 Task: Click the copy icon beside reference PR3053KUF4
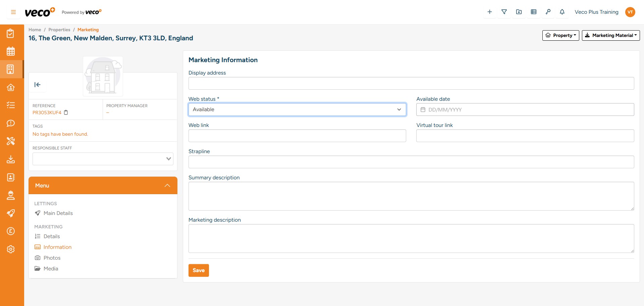point(66,113)
